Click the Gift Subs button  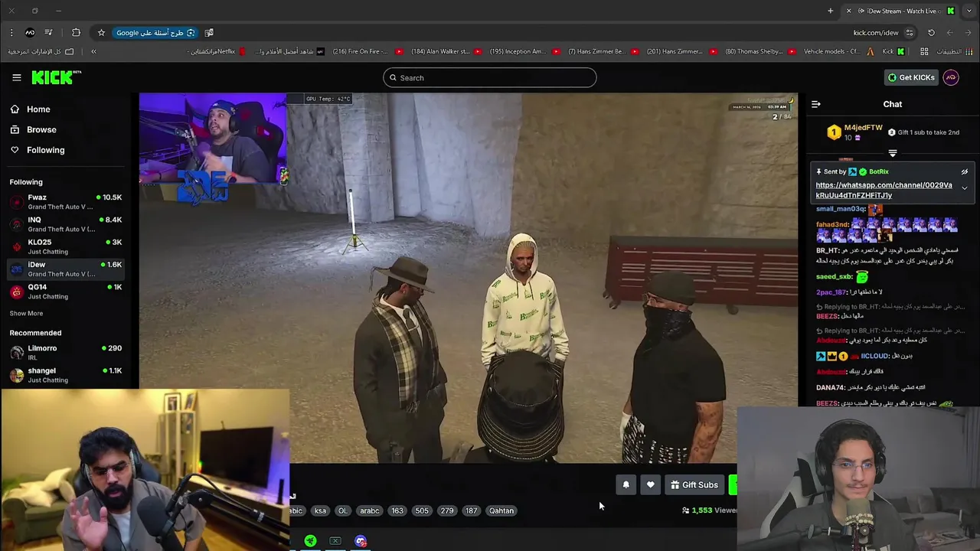pos(694,484)
